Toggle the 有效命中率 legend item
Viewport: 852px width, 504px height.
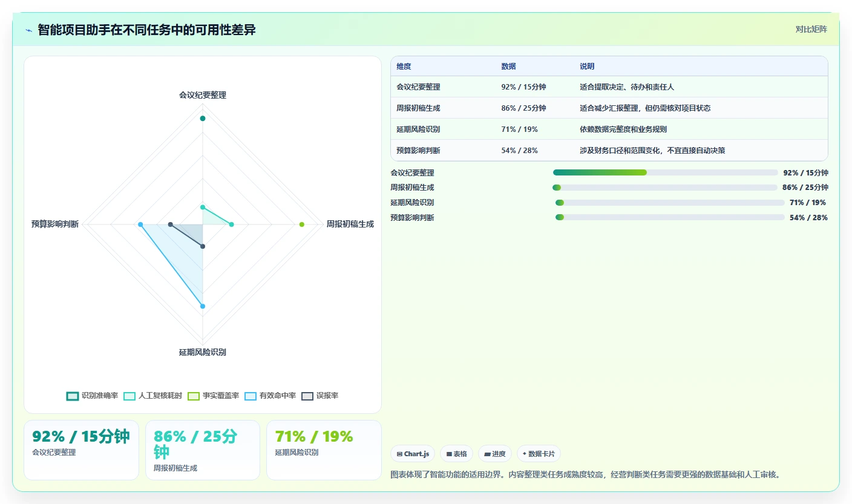point(270,396)
